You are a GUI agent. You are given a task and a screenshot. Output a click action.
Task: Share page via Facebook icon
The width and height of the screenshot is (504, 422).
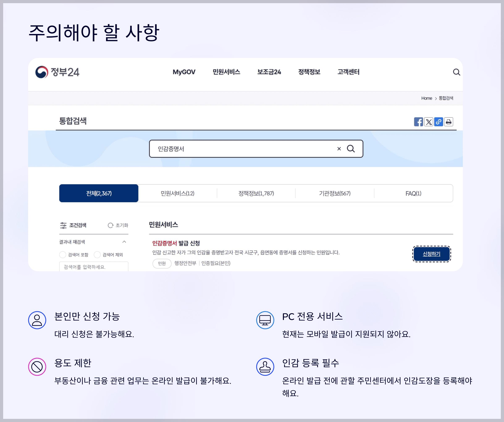point(418,122)
